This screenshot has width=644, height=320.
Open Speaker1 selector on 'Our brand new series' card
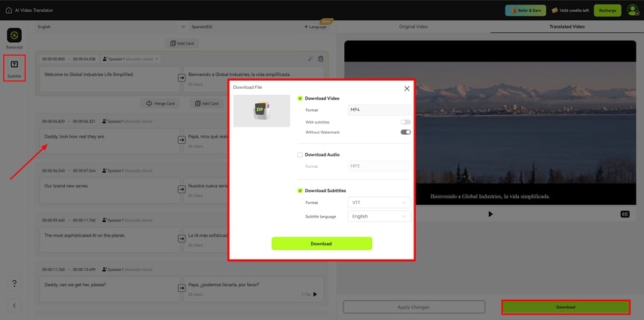(128, 170)
